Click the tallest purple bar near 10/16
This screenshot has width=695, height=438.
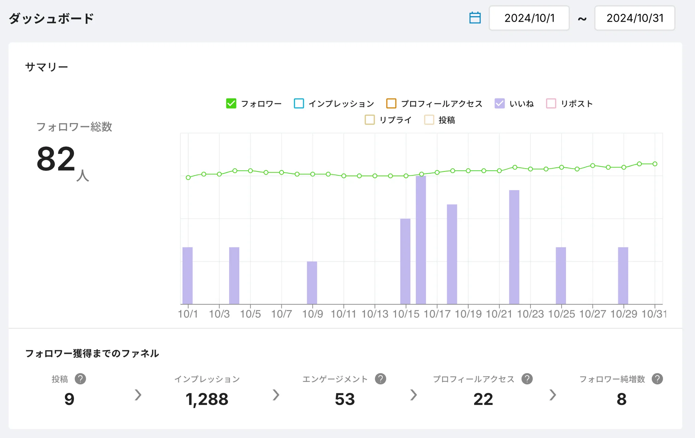421,240
